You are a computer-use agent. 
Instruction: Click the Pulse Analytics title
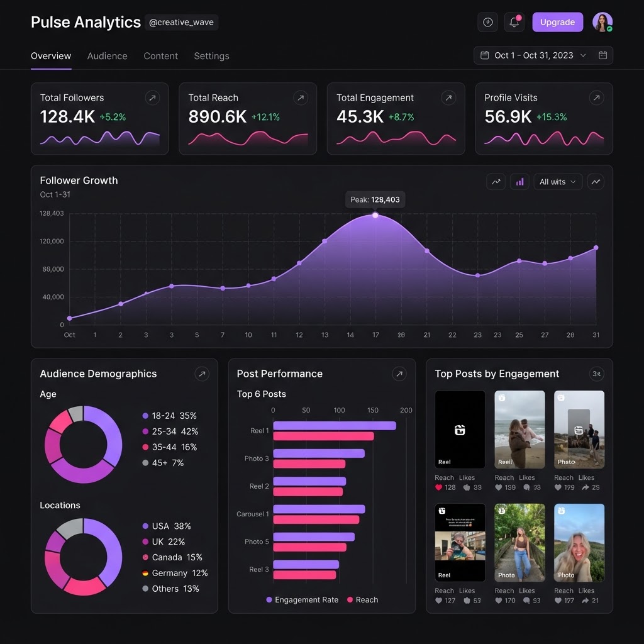(86, 22)
